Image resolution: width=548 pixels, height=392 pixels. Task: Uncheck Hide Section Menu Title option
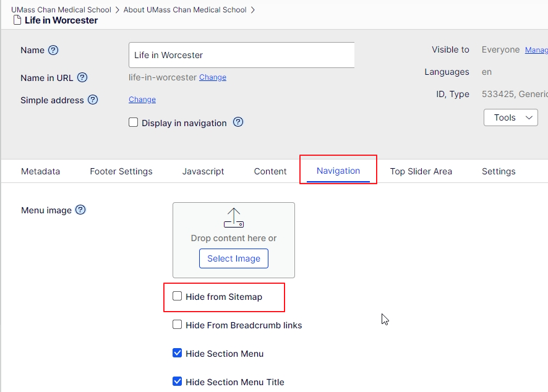178,381
